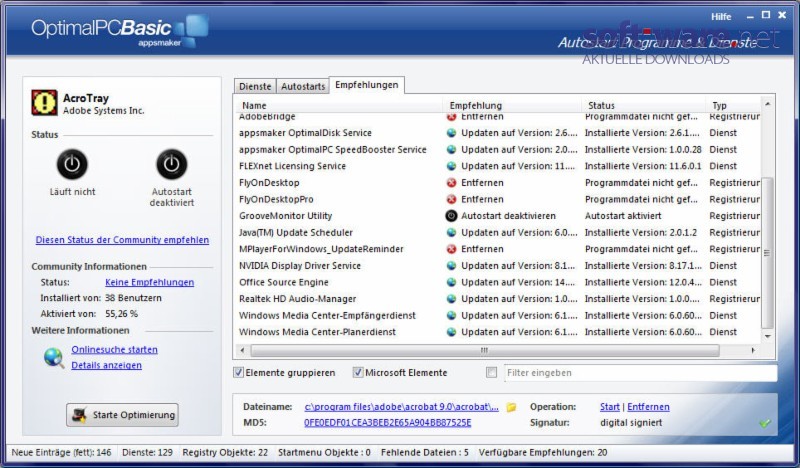Image resolution: width=800 pixels, height=468 pixels.
Task: Click the red remove icon for FlyOnDesktop
Action: (x=451, y=183)
